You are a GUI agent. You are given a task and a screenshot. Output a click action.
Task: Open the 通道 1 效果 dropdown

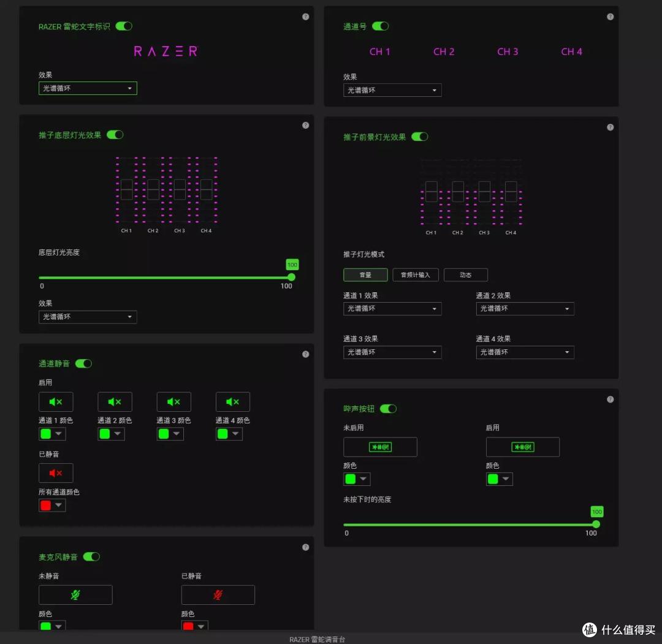coord(393,308)
